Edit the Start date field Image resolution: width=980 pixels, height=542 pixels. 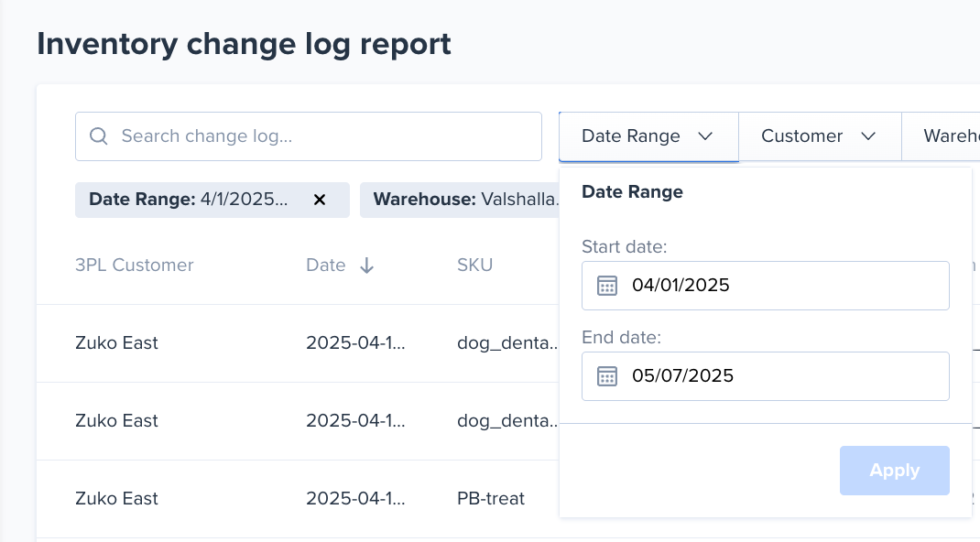pos(779,286)
